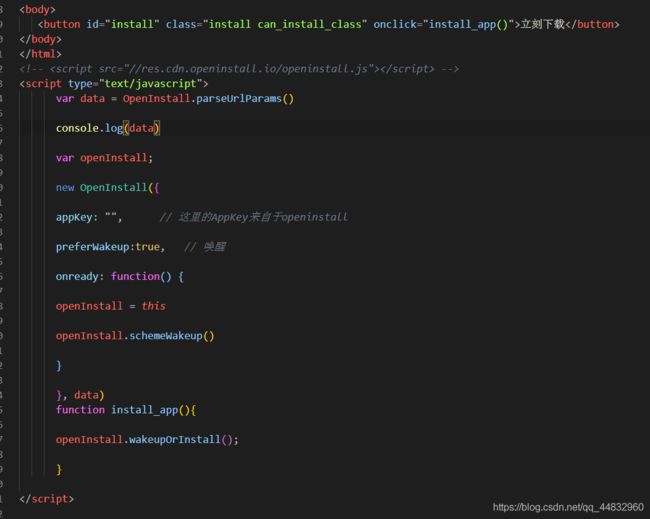Screen dimensions: 650x519
Task: Click the closing </script> tag
Action: (46, 499)
